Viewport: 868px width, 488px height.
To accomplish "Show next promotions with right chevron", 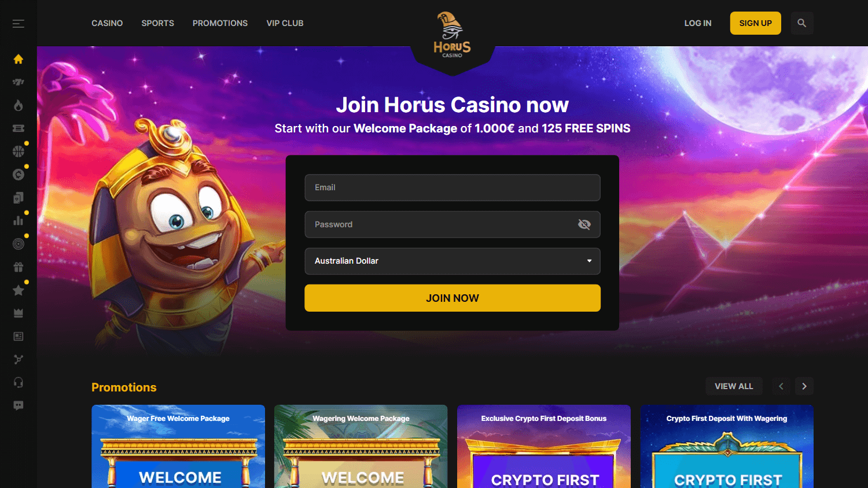I will pyautogui.click(x=804, y=386).
